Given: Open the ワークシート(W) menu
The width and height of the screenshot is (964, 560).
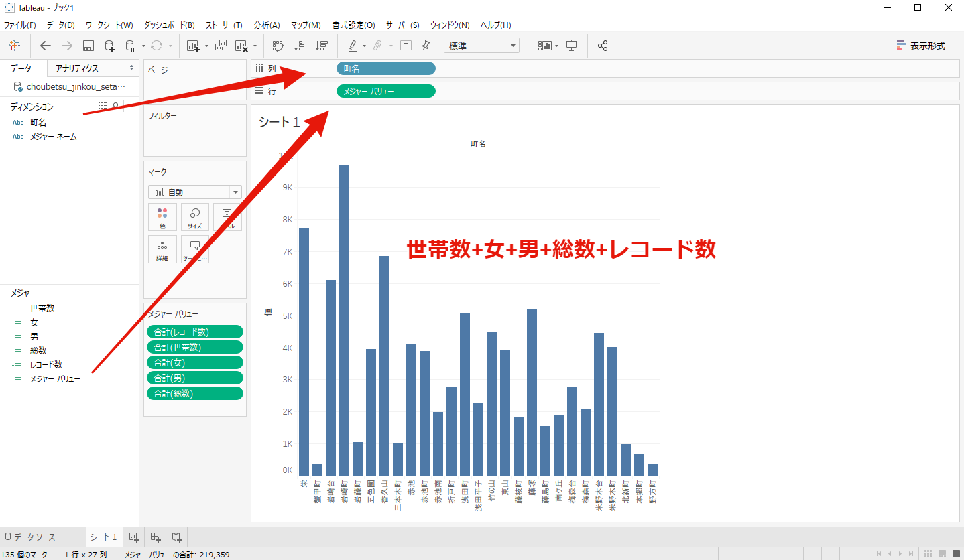Looking at the screenshot, I should click(109, 25).
